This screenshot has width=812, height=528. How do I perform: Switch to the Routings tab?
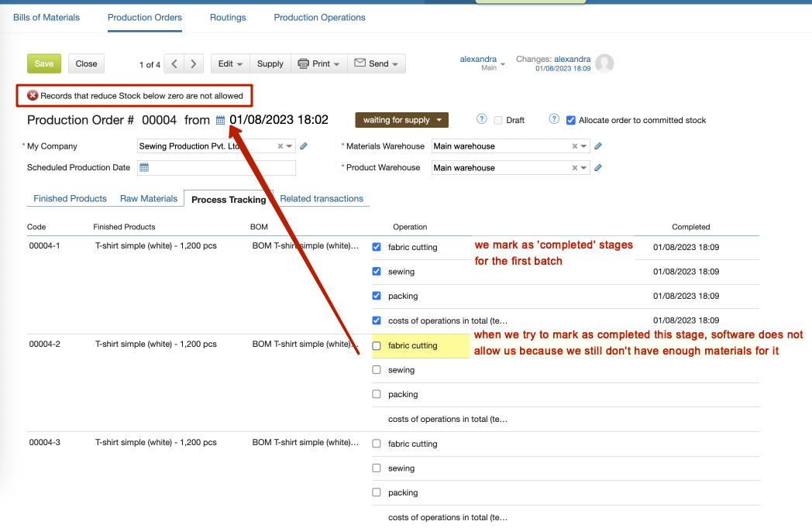228,18
